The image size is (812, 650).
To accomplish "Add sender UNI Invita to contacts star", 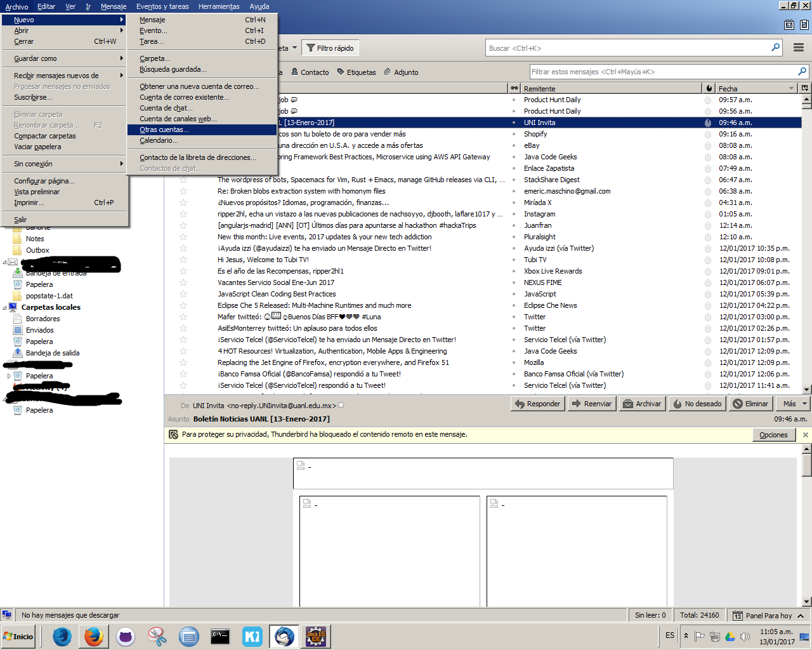I will pyautogui.click(x=341, y=405).
